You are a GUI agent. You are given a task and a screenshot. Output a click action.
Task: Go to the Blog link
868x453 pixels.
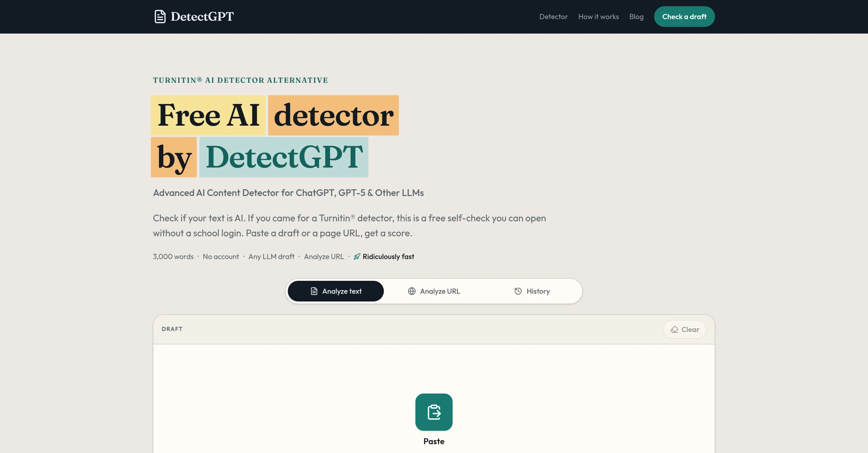pyautogui.click(x=636, y=17)
